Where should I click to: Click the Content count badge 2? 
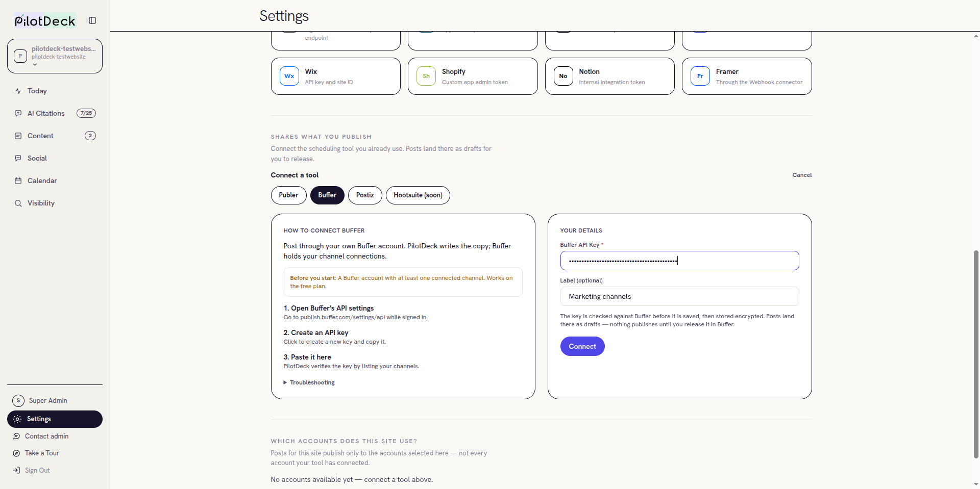tap(90, 136)
